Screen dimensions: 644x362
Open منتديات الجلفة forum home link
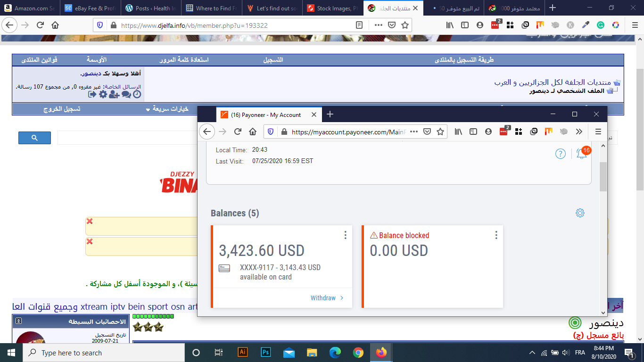point(553,82)
